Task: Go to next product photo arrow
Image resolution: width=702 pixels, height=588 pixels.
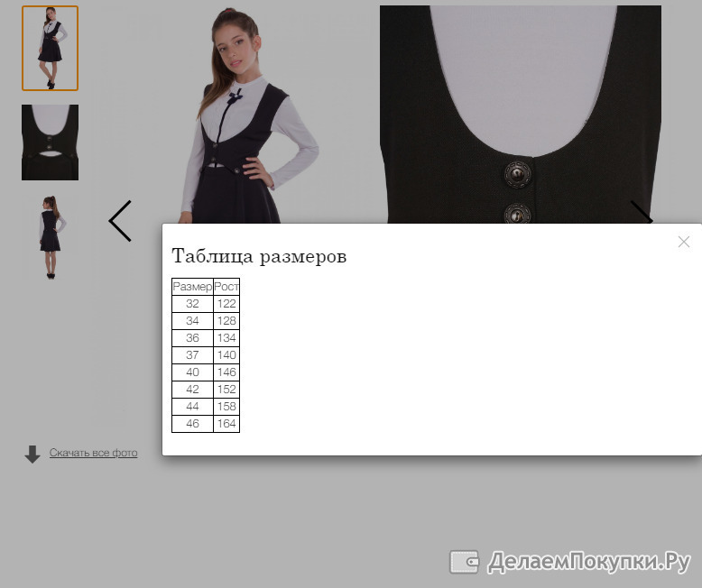Action: [x=642, y=212]
